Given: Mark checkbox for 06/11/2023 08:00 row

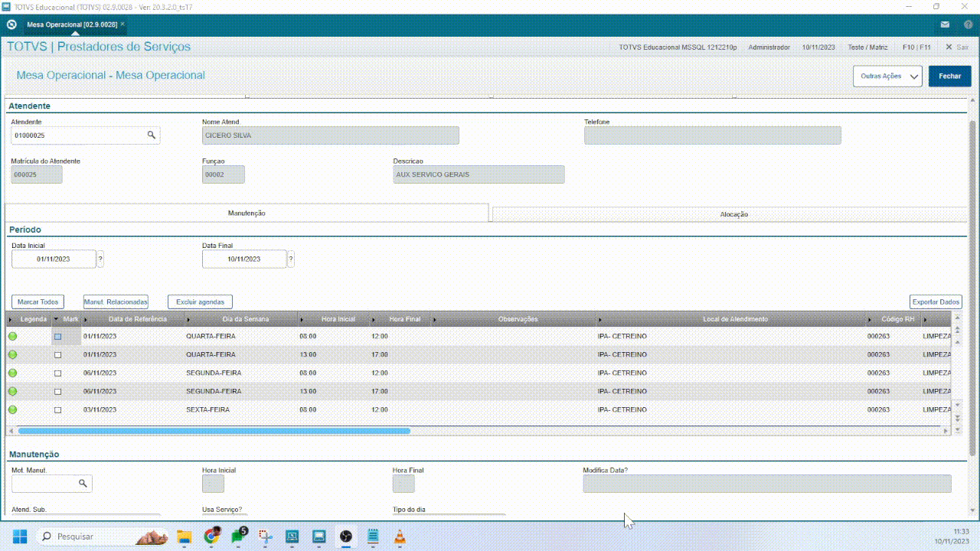Looking at the screenshot, I should click(57, 373).
